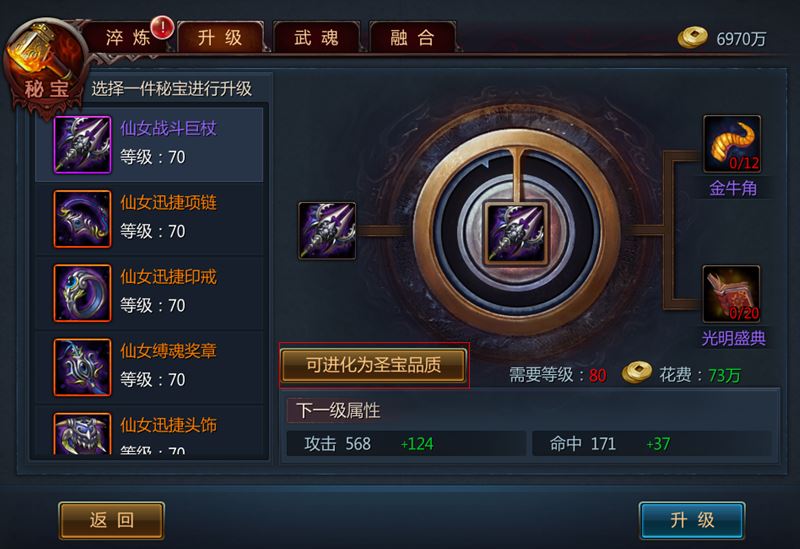Click the 返回 back button
This screenshot has width=800, height=549.
pyautogui.click(x=112, y=520)
